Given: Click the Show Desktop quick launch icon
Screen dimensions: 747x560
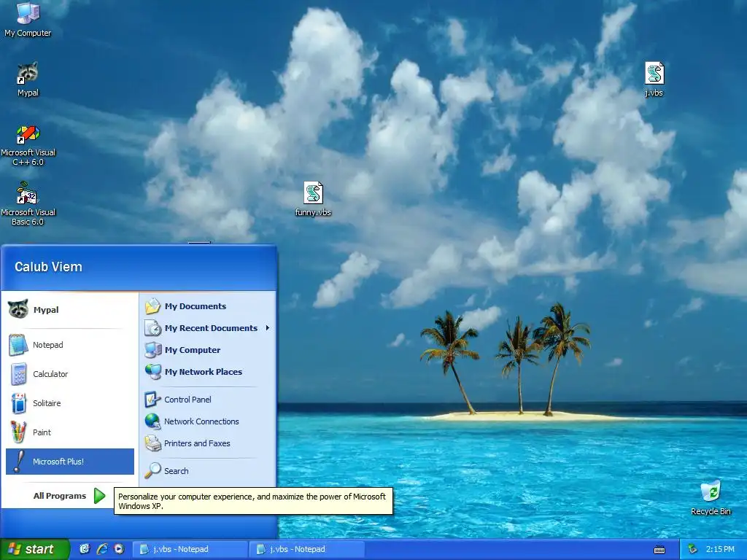Looking at the screenshot, I should click(85, 549).
